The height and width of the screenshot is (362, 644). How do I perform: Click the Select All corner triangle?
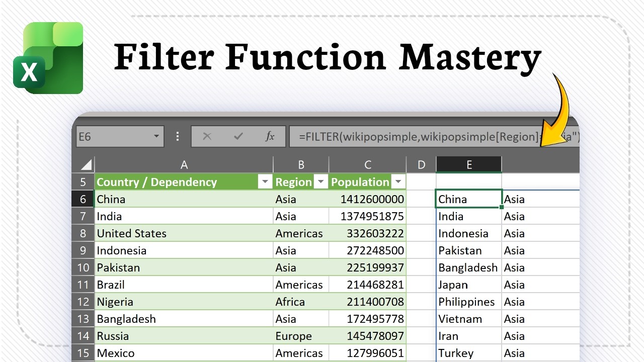tap(87, 164)
